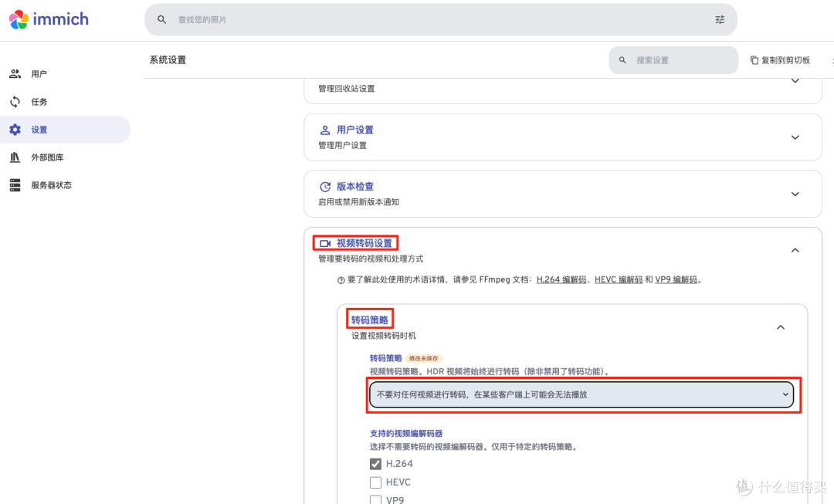This screenshot has height=504, width=834.
Task: Click the 管理回收站设置 description text
Action: pyautogui.click(x=346, y=89)
